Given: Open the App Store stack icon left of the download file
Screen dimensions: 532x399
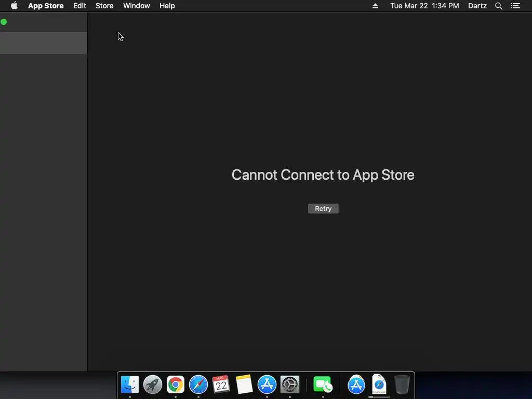Looking at the screenshot, I should (356, 384).
